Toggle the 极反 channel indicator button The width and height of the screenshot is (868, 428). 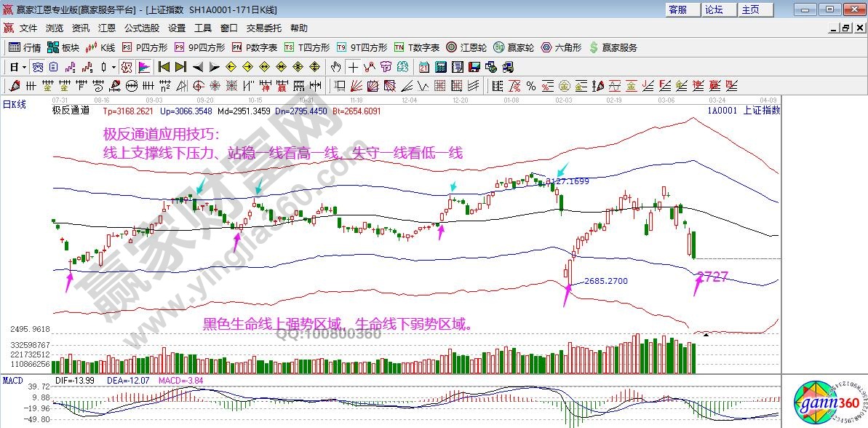tap(127, 67)
